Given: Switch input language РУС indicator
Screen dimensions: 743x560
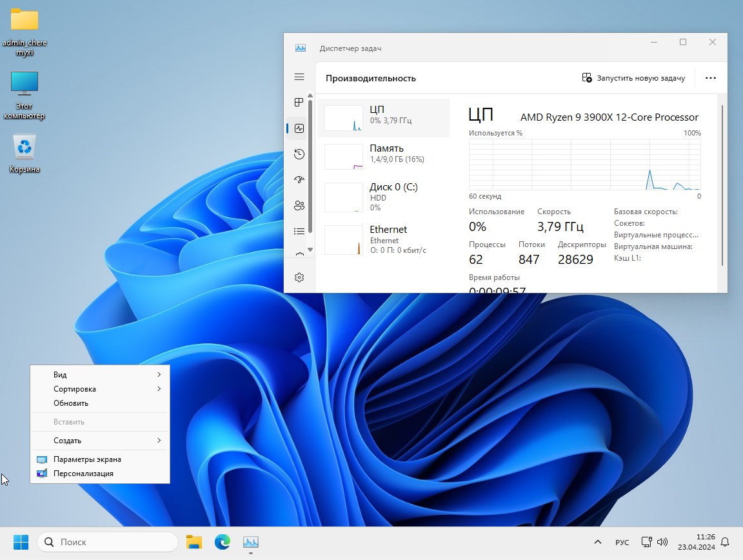Looking at the screenshot, I should [x=622, y=542].
